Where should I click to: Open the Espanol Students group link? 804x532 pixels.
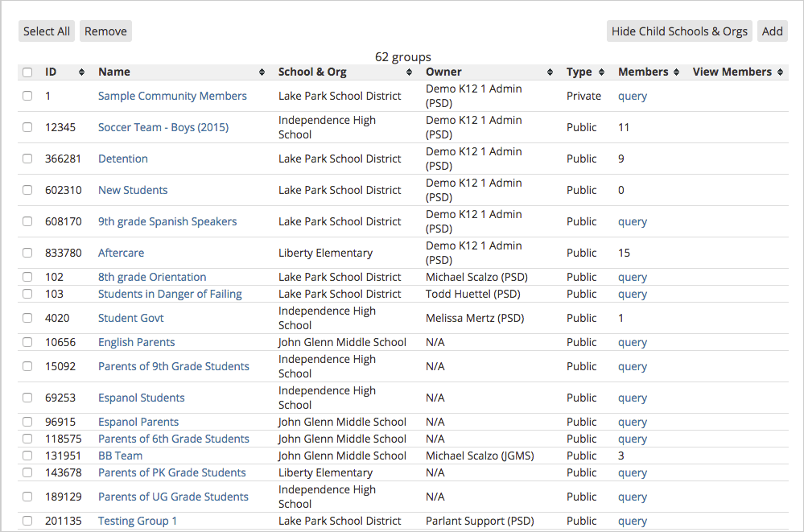(142, 398)
